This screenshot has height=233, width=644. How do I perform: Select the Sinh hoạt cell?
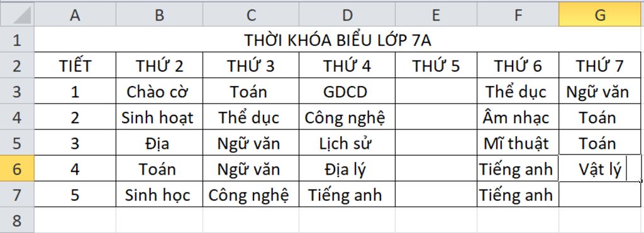[159, 117]
